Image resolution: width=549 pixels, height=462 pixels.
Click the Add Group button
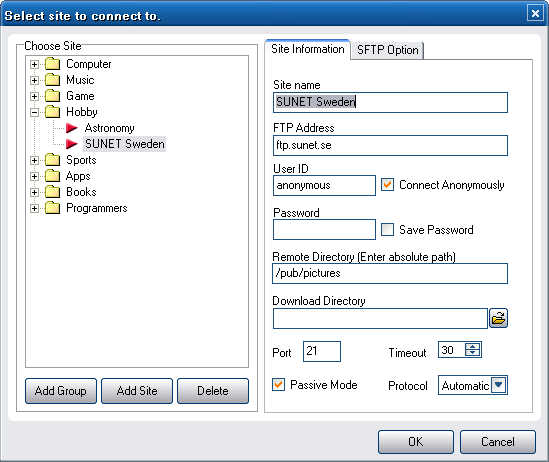coord(61,391)
